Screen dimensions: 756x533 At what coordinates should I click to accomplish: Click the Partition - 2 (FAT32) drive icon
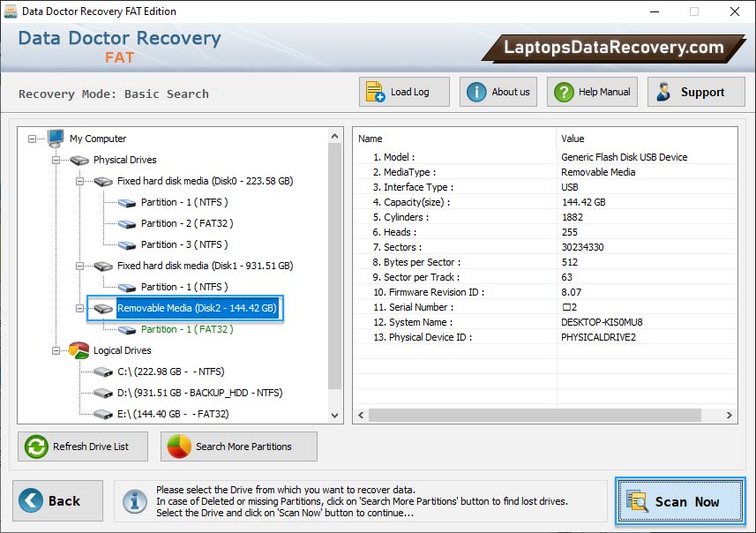pyautogui.click(x=127, y=224)
